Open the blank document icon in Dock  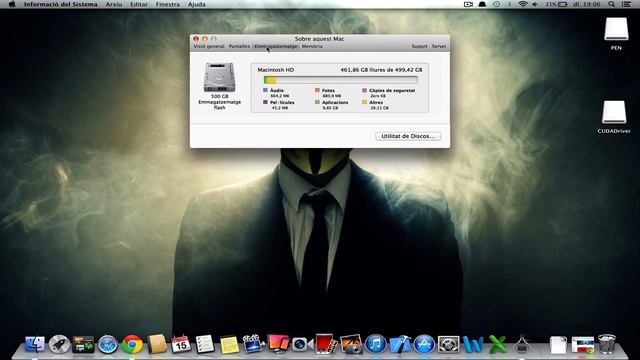tap(558, 344)
